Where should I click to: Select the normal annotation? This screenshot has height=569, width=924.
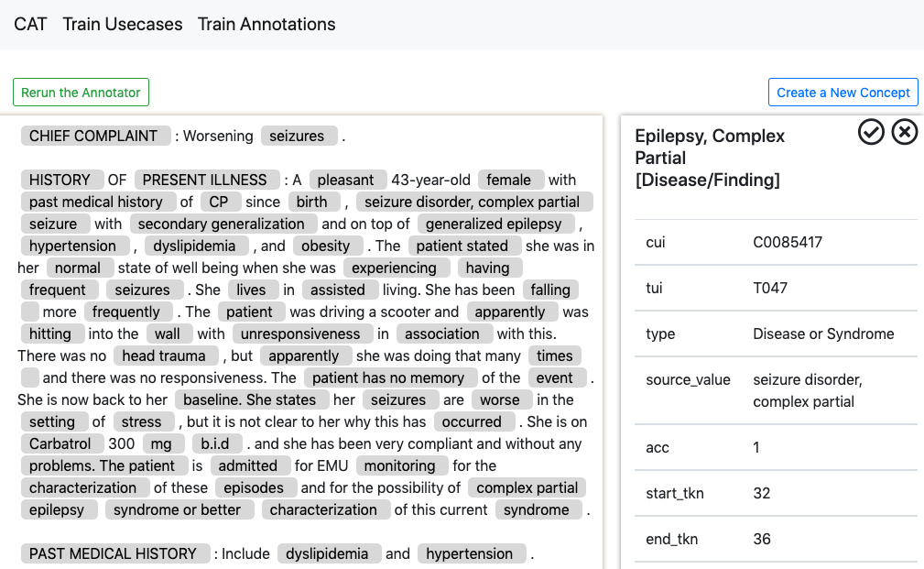pos(80,268)
